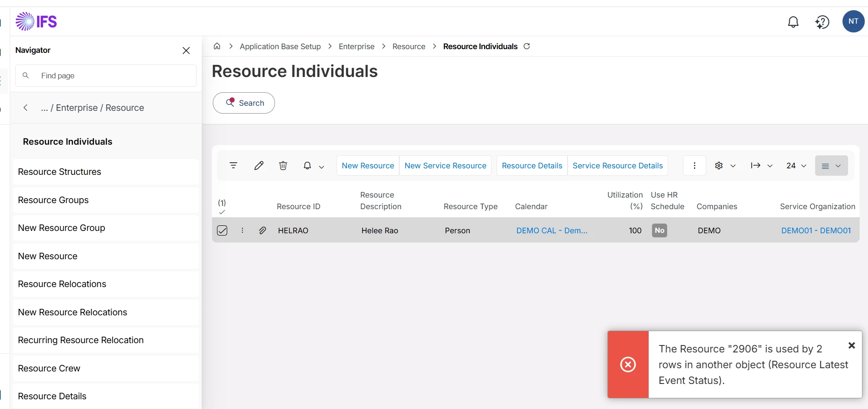The height and width of the screenshot is (409, 868).
Task: Open Resource Structures page
Action: 106,172
